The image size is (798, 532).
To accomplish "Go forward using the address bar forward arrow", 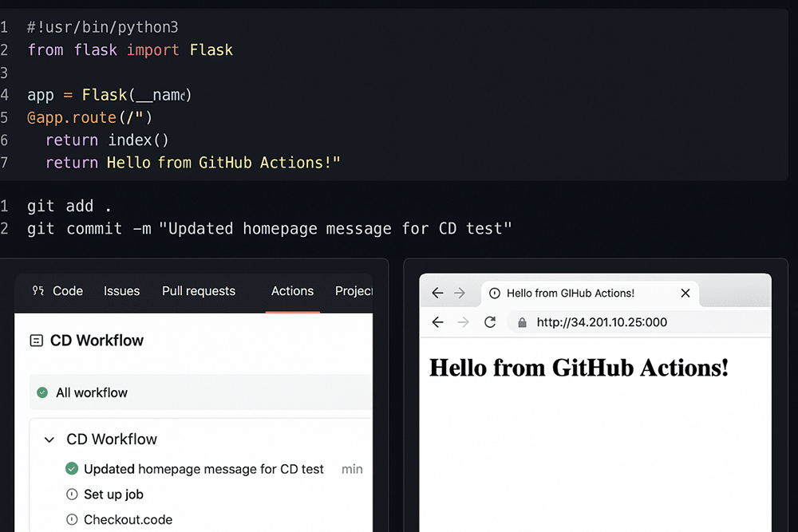I will point(463,322).
